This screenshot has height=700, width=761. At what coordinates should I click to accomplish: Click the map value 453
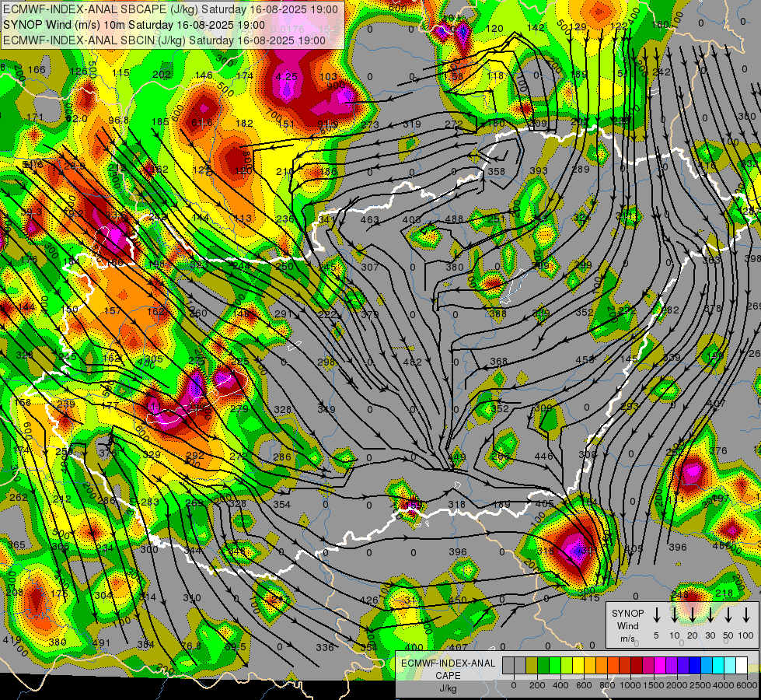coord(585,360)
